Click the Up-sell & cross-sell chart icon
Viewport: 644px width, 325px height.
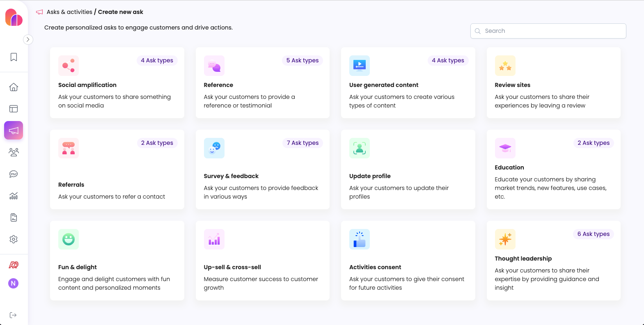click(x=214, y=239)
